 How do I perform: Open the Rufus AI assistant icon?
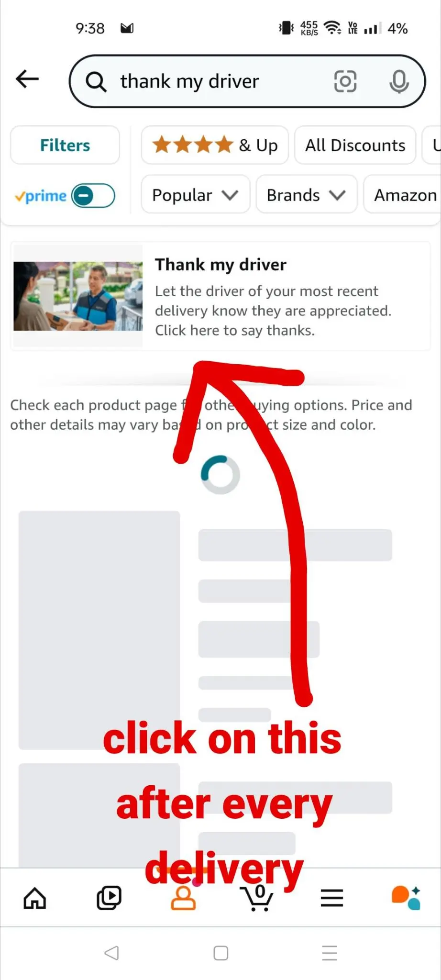406,898
